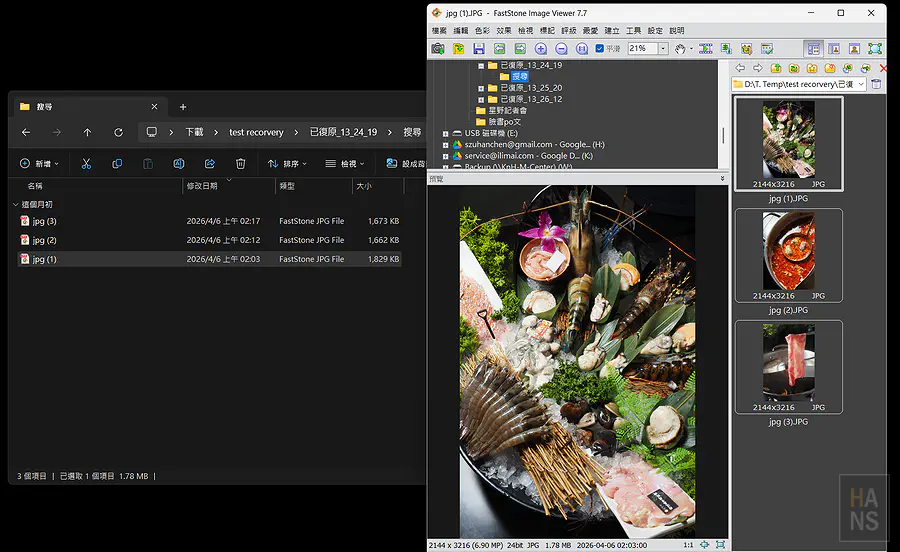Screen dimensions: 900x552
Task: Collapse the 已復原_13_24_19 tree folder
Action: 481,65
